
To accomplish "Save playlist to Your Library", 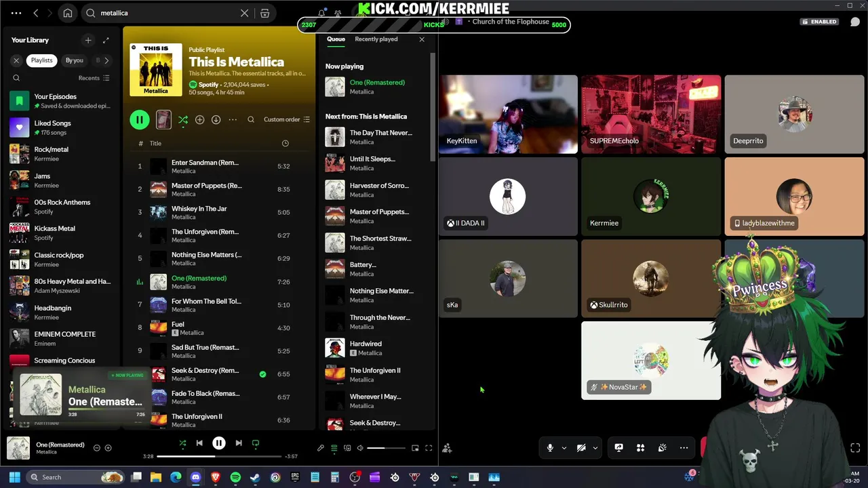I will (199, 120).
